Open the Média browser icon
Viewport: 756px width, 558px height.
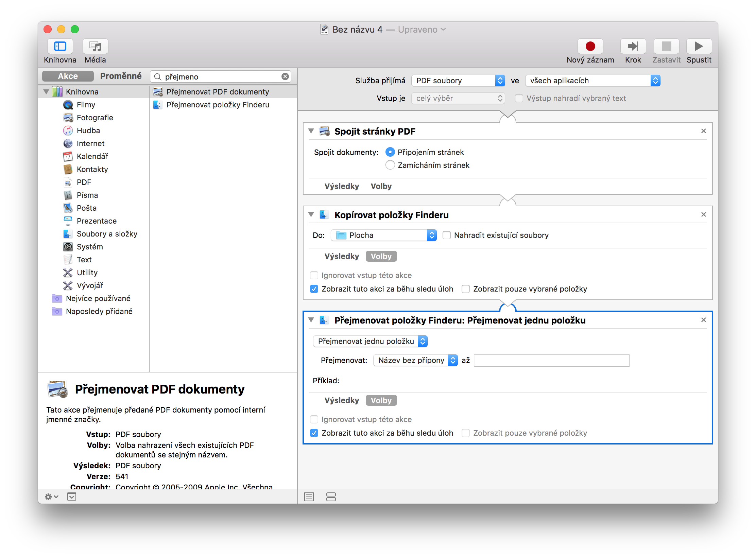tap(95, 46)
